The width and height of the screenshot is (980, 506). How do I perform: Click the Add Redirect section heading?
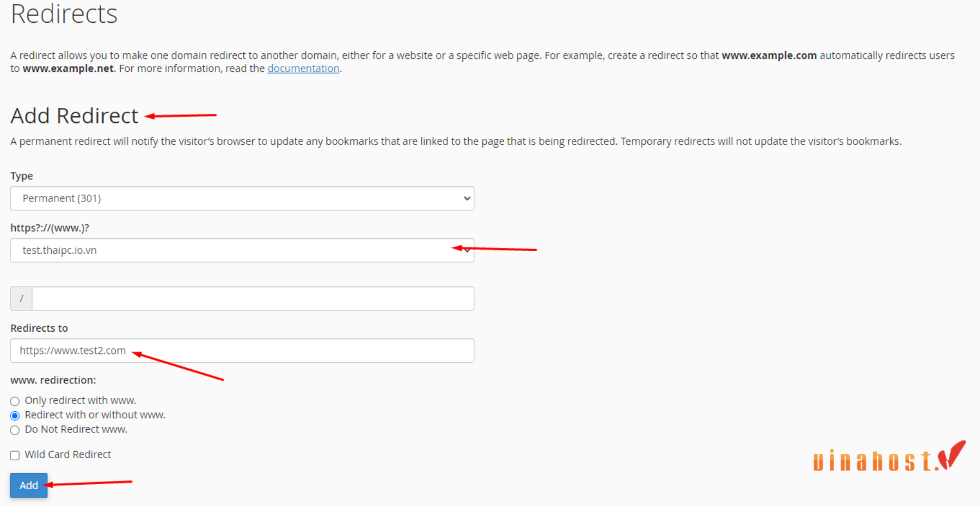tap(75, 116)
